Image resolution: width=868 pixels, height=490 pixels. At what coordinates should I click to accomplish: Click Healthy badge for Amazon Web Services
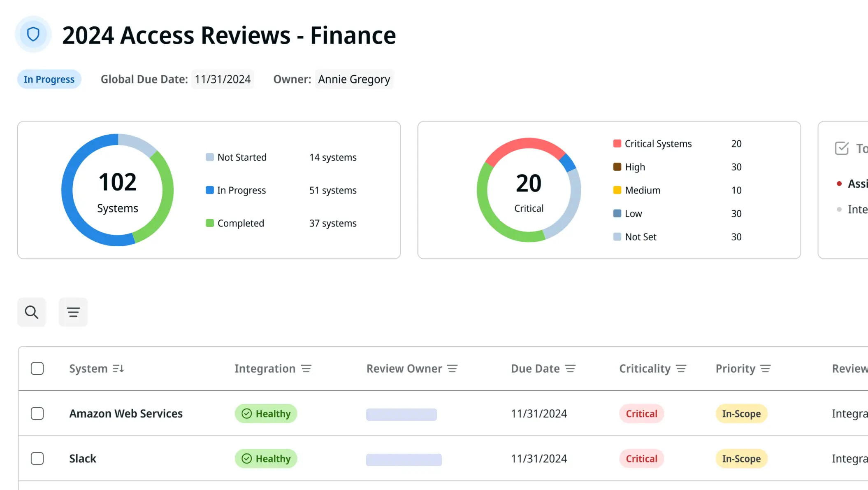click(x=266, y=413)
